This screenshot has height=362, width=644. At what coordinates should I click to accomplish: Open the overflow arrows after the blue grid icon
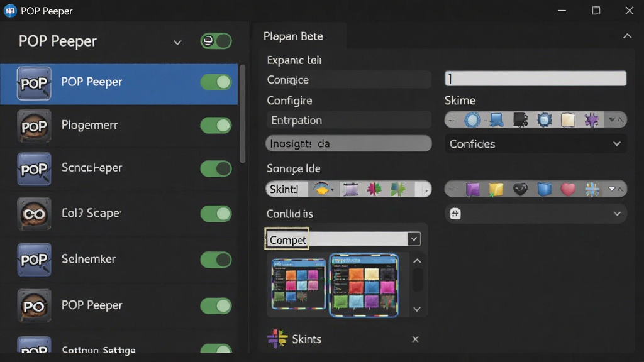click(x=616, y=189)
